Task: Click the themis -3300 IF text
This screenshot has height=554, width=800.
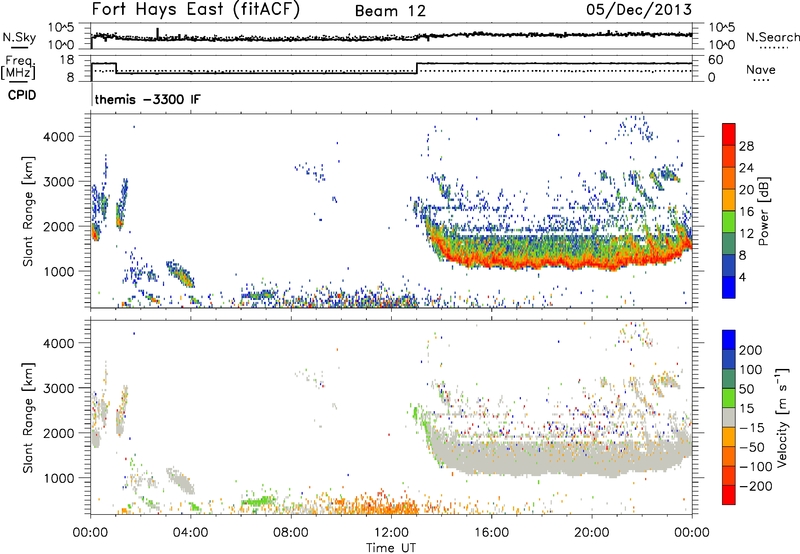Action: click(147, 99)
